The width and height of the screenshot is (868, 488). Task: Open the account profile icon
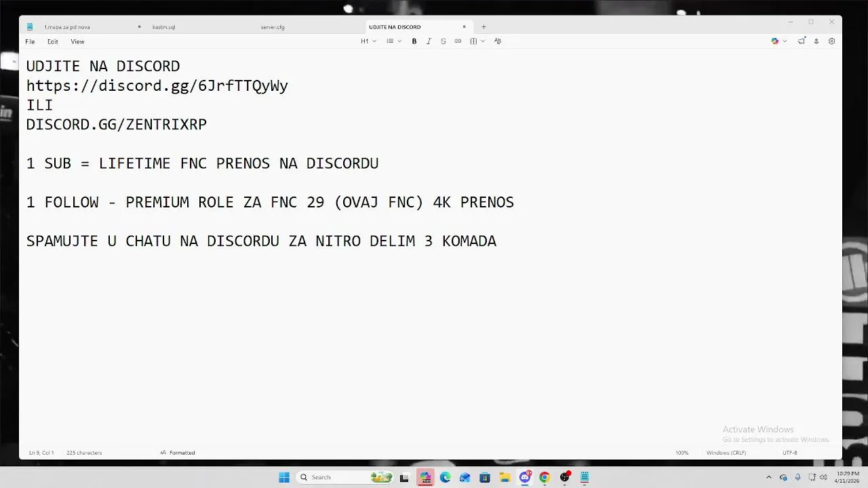pyautogui.click(x=816, y=41)
